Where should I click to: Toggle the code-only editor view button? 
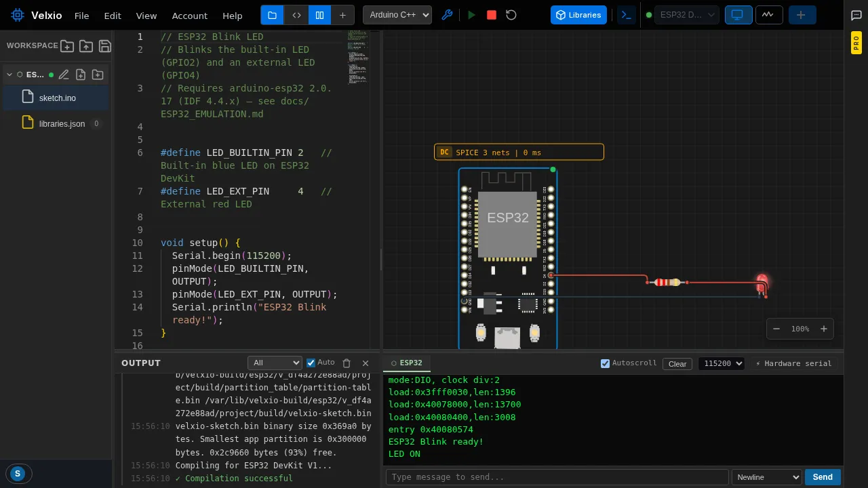click(x=296, y=15)
